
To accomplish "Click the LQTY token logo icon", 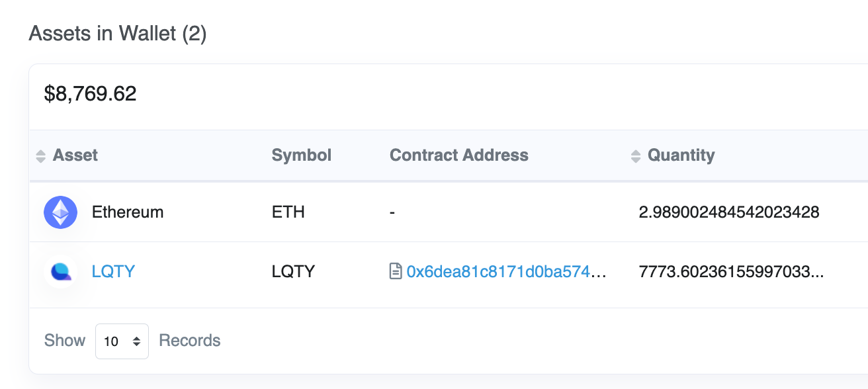I will click(60, 271).
